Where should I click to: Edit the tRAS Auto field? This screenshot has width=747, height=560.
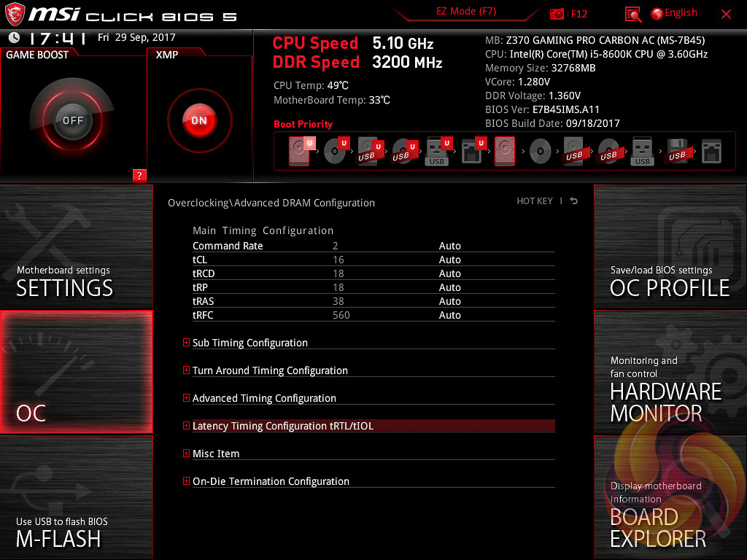point(449,301)
